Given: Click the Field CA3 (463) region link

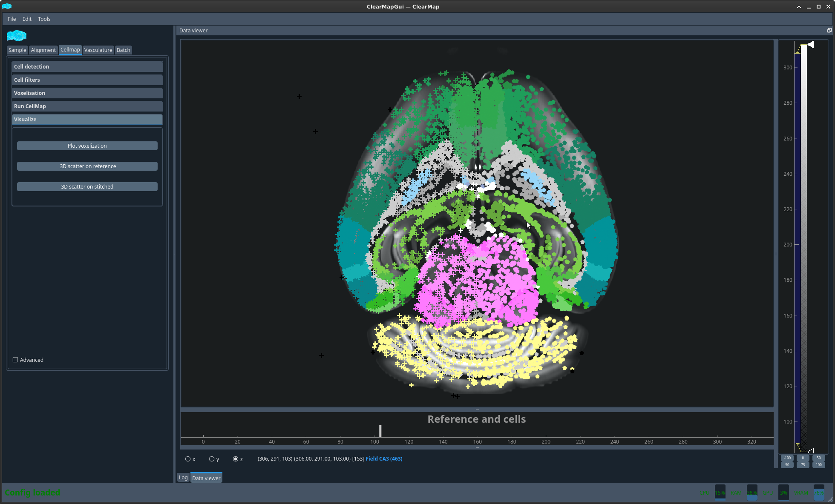Looking at the screenshot, I should pos(384,458).
